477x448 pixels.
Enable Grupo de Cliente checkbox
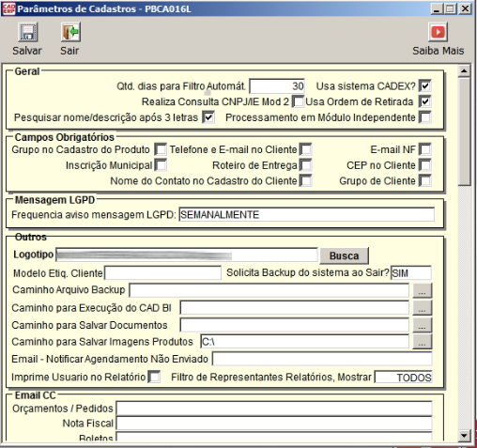tap(425, 180)
